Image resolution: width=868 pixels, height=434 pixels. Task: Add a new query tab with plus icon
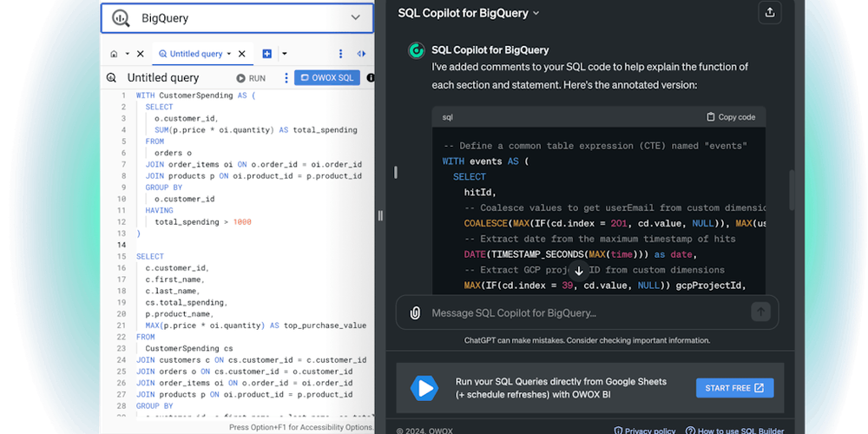(266, 54)
